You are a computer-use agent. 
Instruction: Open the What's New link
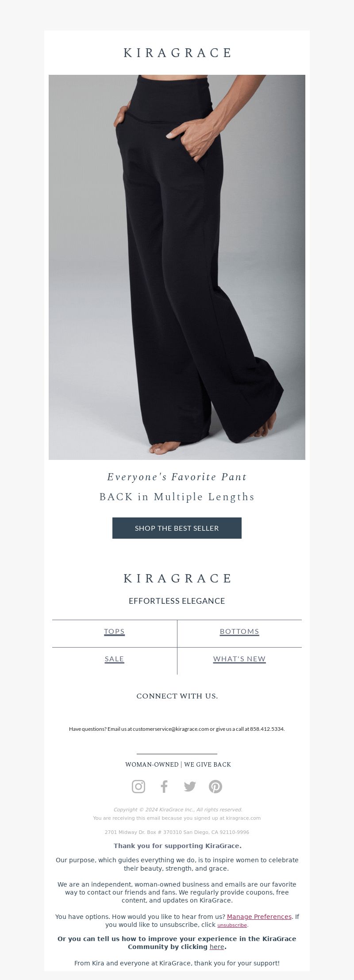[x=239, y=659]
